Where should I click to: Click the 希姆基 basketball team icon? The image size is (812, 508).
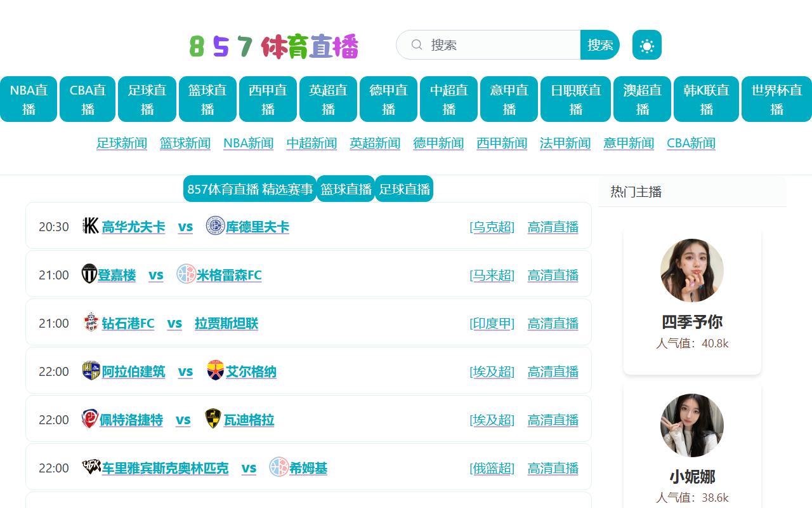[279, 467]
